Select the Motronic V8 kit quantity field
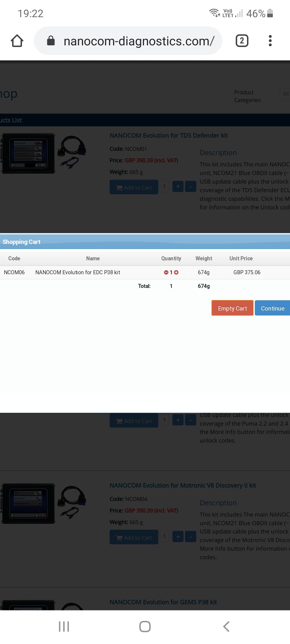Screen dimensions: 290x644 pyautogui.click(x=164, y=536)
